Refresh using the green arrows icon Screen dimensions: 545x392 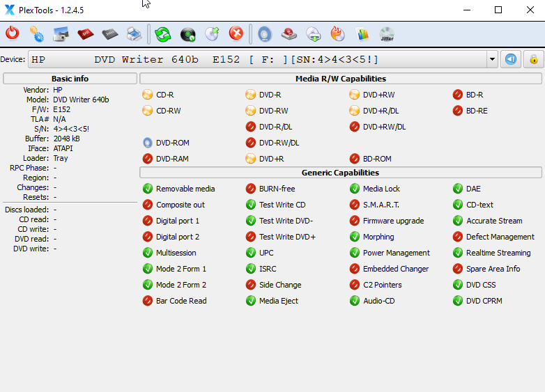point(162,34)
